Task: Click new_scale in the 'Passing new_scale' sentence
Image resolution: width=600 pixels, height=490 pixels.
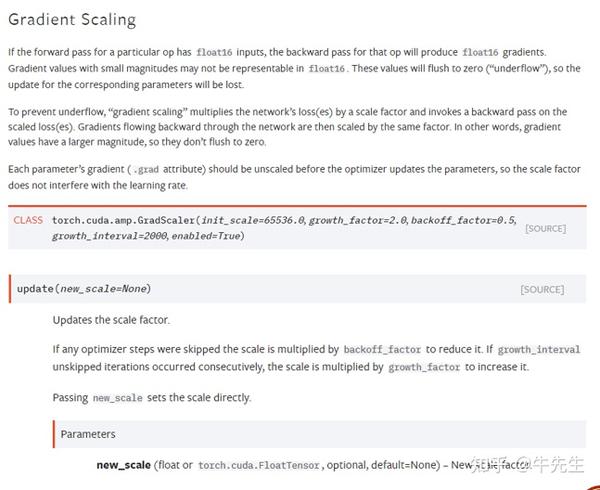Action: point(117,398)
